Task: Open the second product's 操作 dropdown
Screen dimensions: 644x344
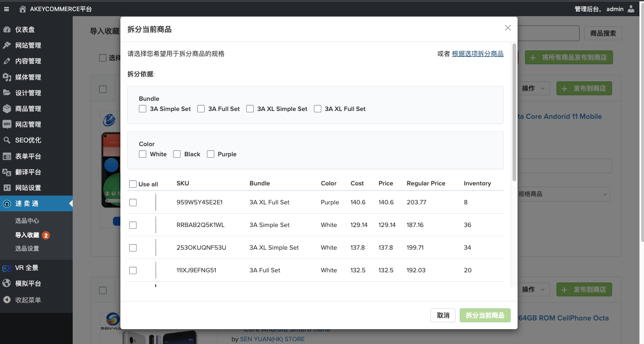Action: [534, 289]
